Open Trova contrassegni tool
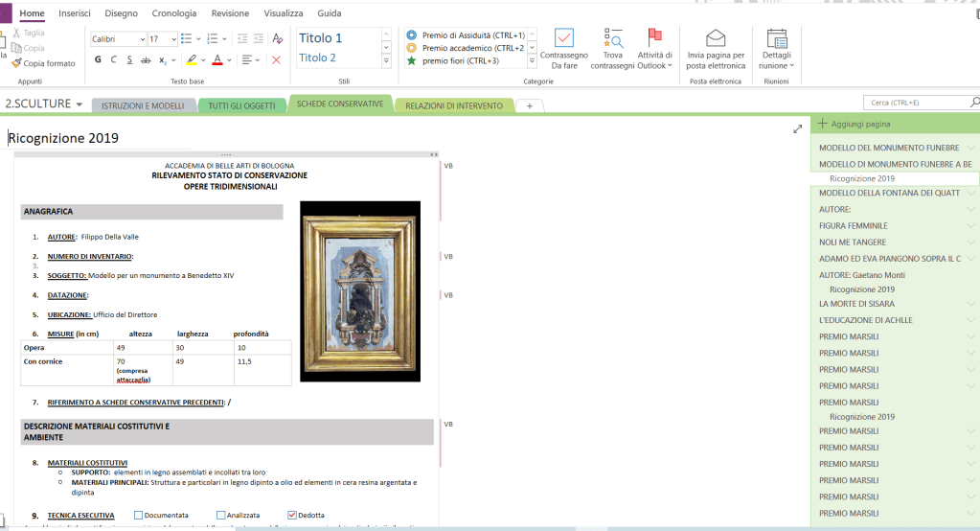Viewport: 980px width, 531px height. tap(613, 38)
